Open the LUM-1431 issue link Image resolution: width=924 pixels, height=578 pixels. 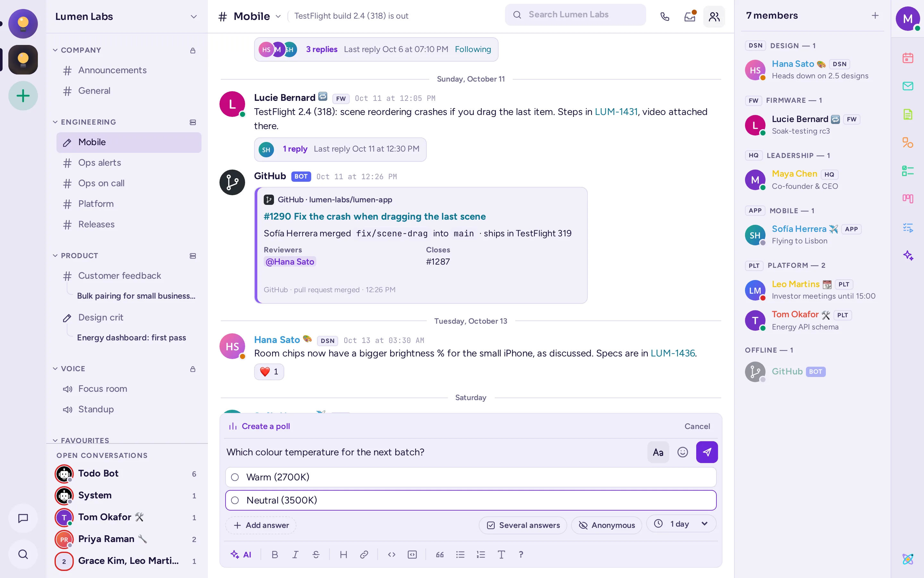pos(616,112)
